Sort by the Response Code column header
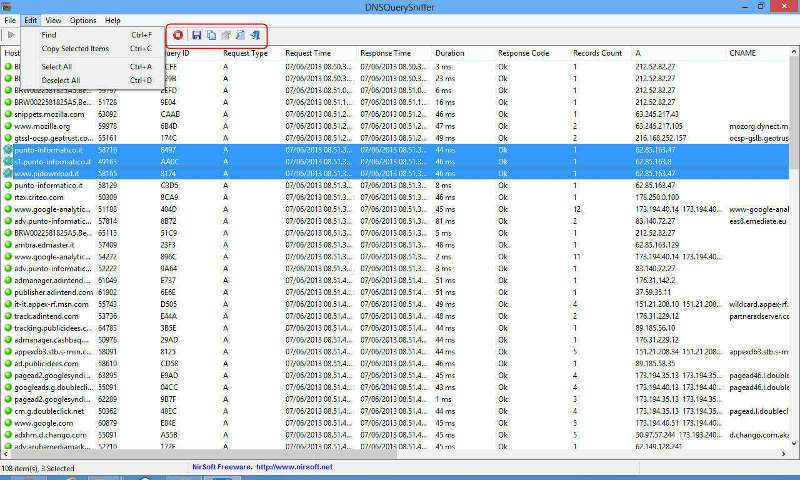Image resolution: width=800 pixels, height=480 pixels. pyautogui.click(x=524, y=53)
